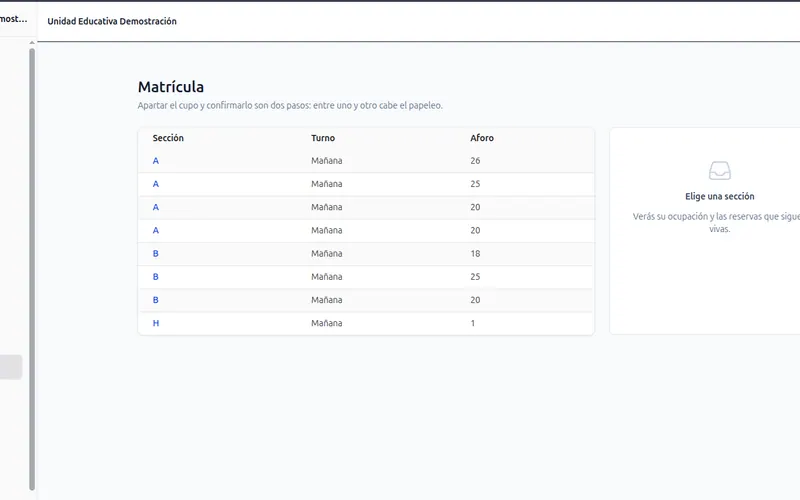Image resolution: width=800 pixels, height=500 pixels.
Task: Click Mañana in the section H row
Action: coord(327,323)
